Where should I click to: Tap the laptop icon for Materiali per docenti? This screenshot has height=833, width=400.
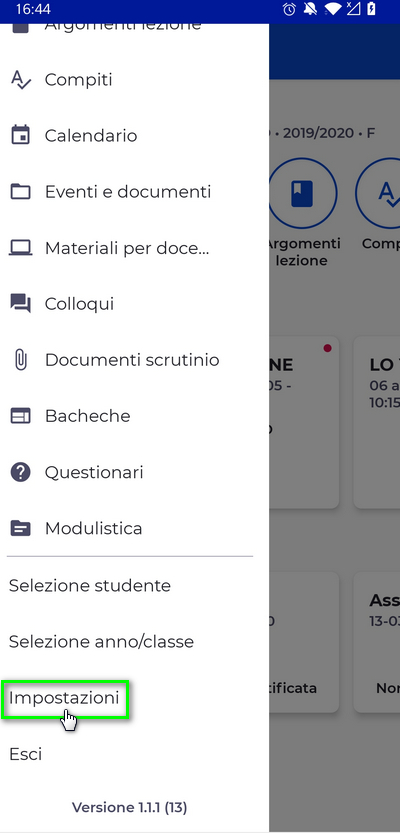pyautogui.click(x=21, y=248)
